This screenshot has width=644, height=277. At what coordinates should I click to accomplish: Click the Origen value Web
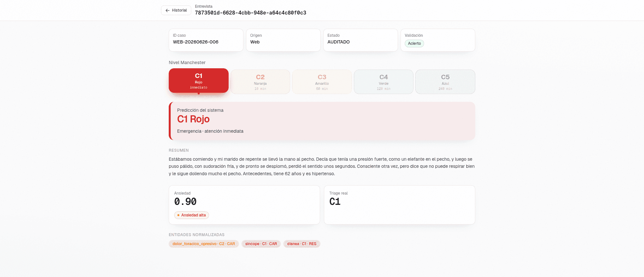tap(255, 42)
